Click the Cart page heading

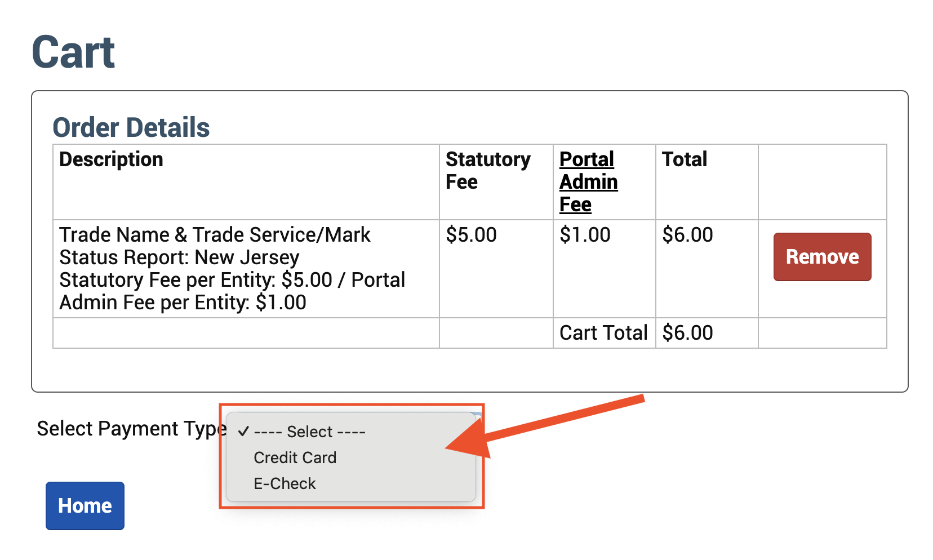coord(73,52)
